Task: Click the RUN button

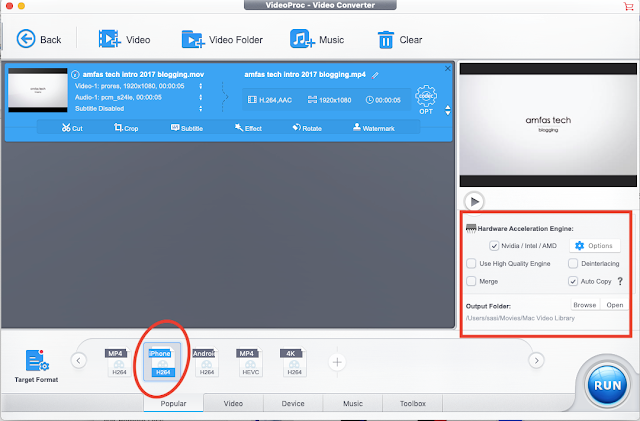Action: pyautogui.click(x=607, y=385)
